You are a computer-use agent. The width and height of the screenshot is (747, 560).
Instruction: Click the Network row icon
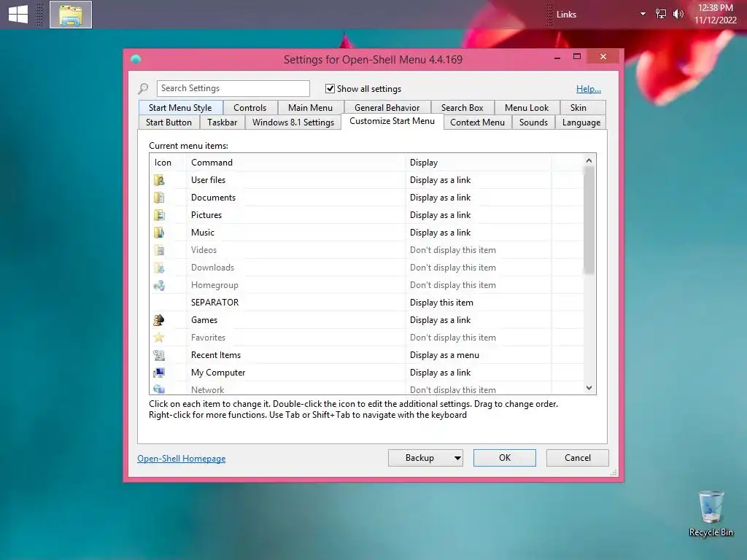tap(159, 389)
